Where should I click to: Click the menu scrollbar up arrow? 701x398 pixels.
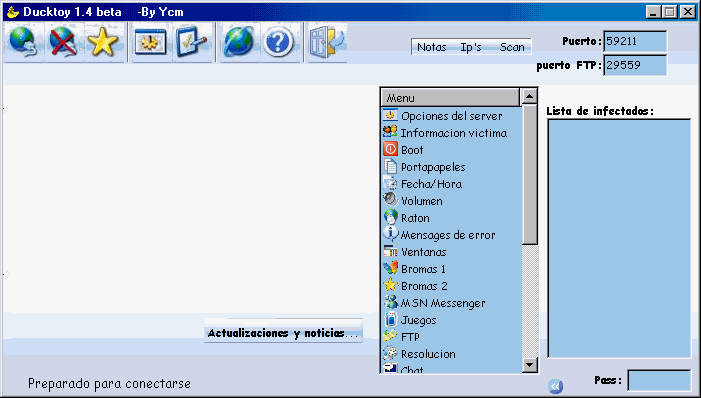tap(529, 96)
